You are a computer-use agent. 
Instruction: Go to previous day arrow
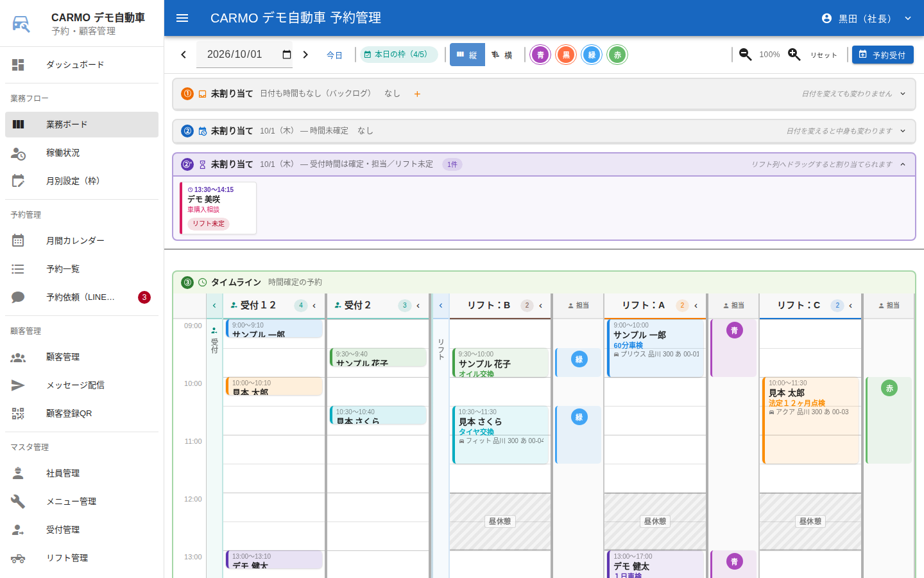184,55
